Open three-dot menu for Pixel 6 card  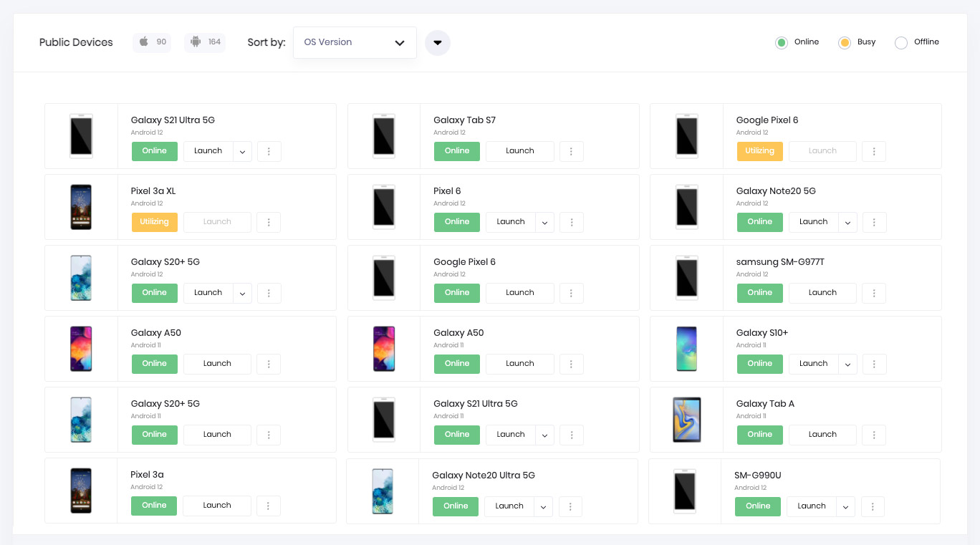point(571,222)
